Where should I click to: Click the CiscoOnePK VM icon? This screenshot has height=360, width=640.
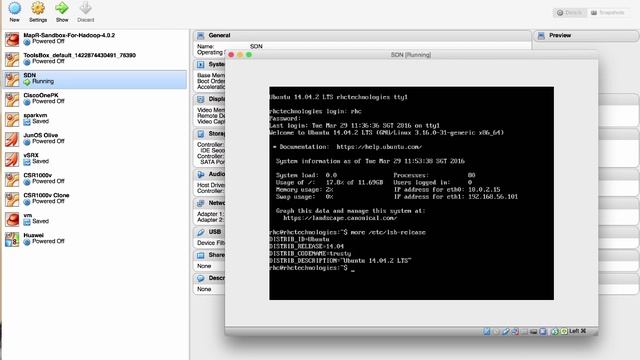pos(12,99)
